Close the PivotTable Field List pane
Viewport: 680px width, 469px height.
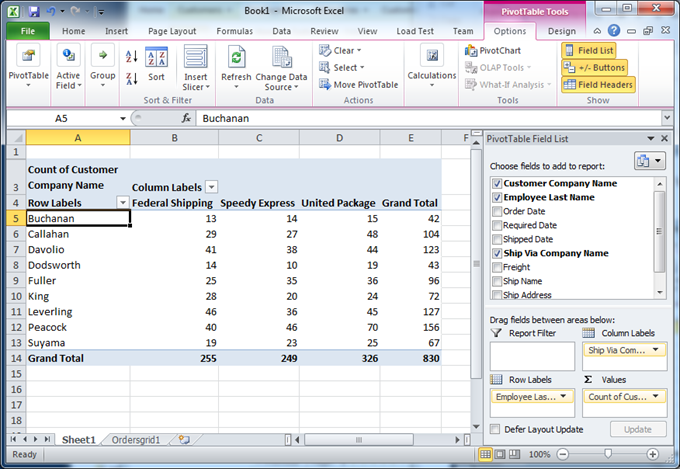pyautogui.click(x=664, y=138)
